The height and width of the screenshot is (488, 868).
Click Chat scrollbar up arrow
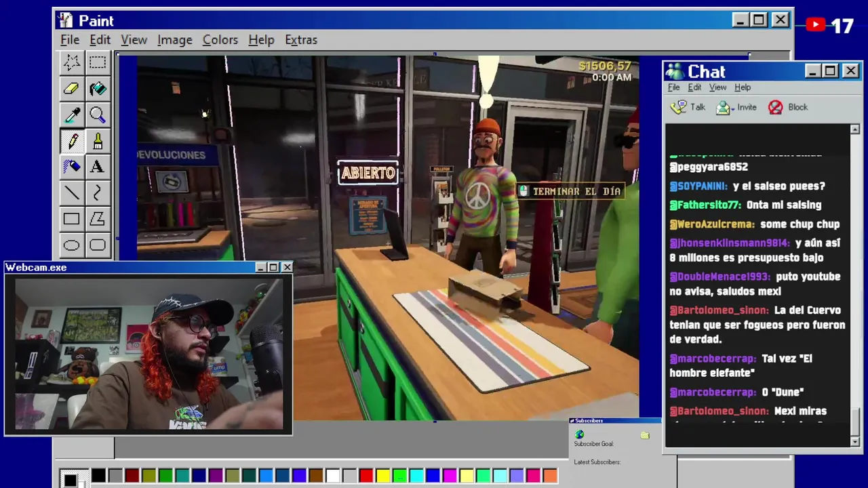(854, 129)
